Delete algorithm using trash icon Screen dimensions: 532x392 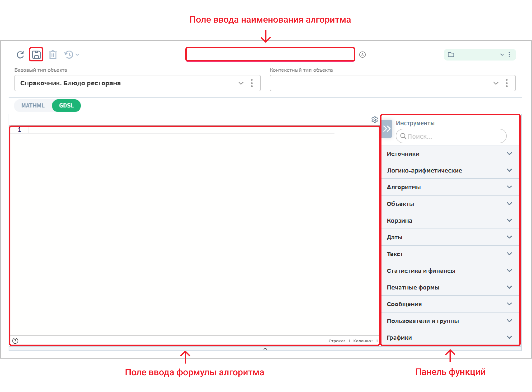53,55
